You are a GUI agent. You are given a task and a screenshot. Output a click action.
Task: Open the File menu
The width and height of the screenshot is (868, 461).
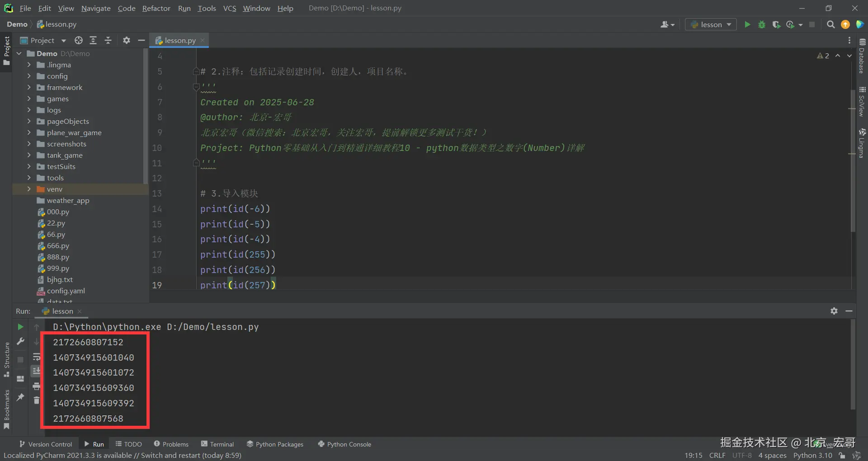click(x=25, y=8)
